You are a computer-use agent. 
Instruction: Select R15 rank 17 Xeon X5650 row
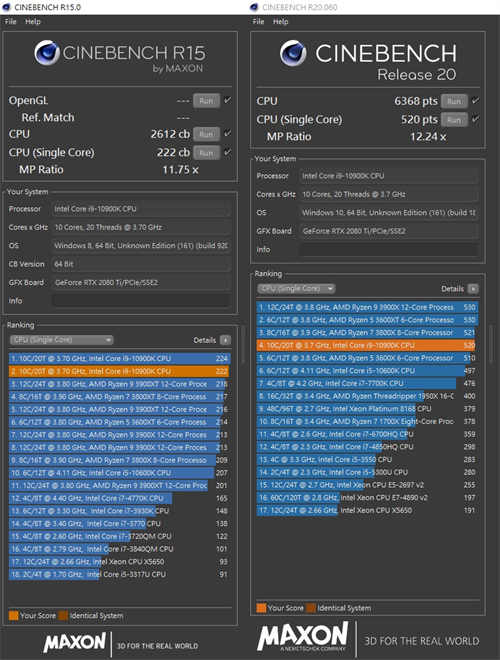pyautogui.click(x=119, y=562)
